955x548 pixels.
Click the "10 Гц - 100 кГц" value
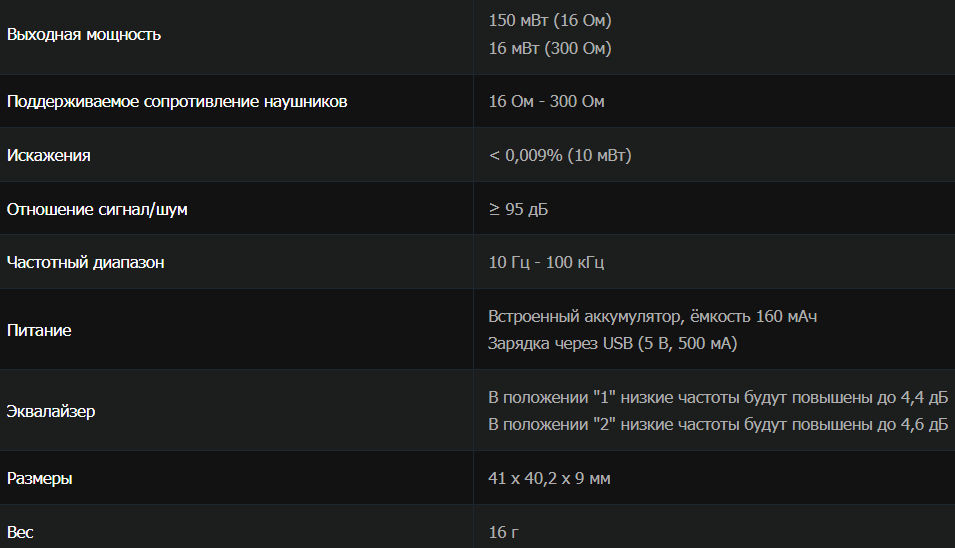pyautogui.click(x=546, y=263)
